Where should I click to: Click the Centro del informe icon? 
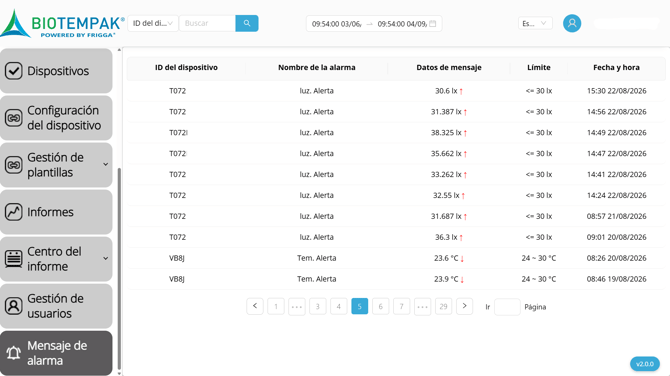pyautogui.click(x=14, y=259)
